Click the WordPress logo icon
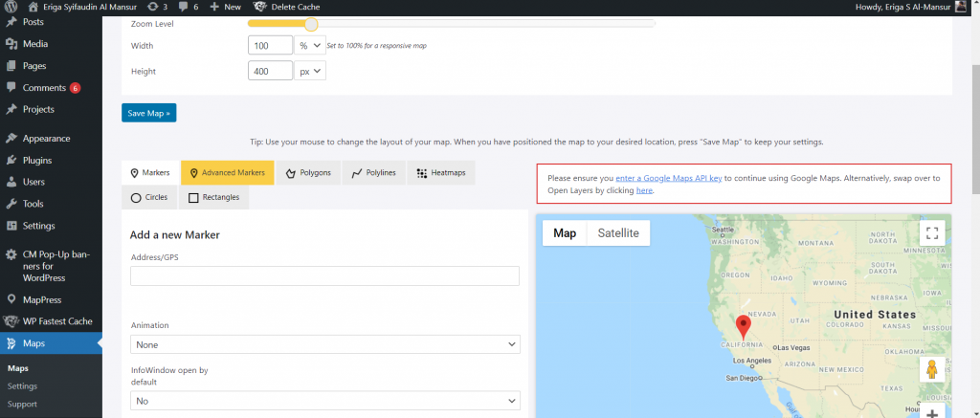The image size is (980, 418). pos(11,7)
